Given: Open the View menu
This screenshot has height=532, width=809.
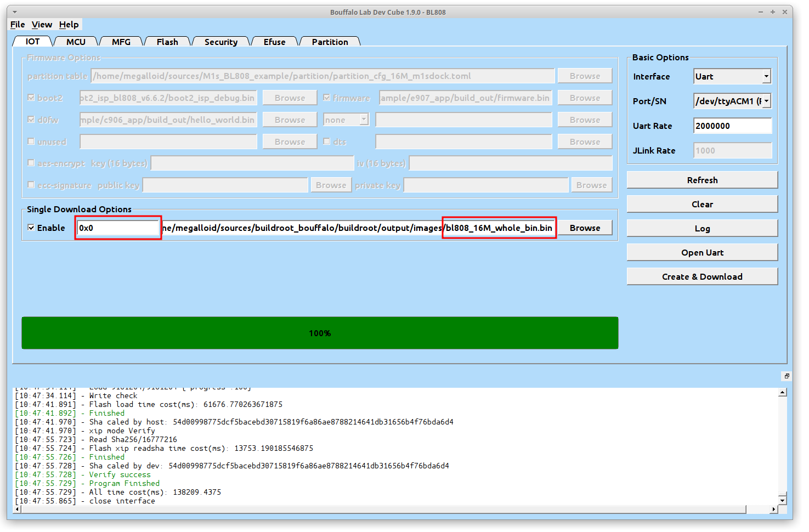Looking at the screenshot, I should 42,25.
